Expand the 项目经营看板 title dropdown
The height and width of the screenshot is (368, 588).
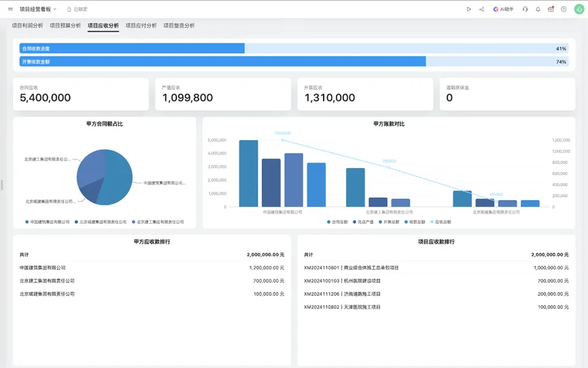click(38, 10)
